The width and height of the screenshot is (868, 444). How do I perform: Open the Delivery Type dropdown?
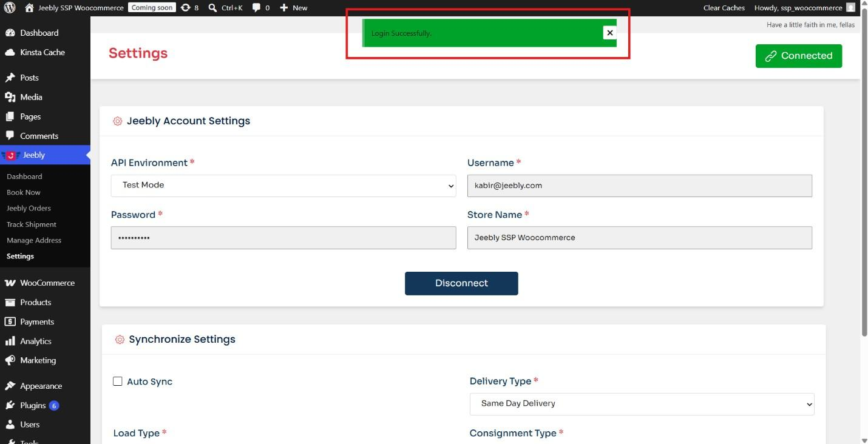[642, 404]
